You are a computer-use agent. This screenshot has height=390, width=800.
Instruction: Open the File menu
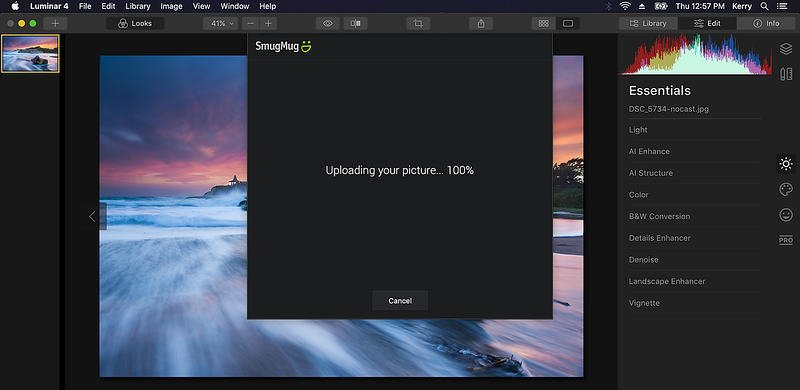(85, 6)
